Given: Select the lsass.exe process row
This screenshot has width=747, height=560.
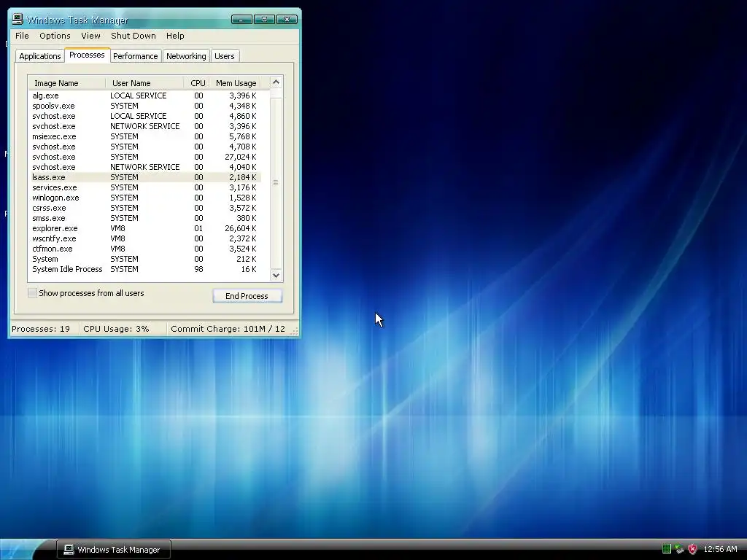Looking at the screenshot, I should (x=145, y=177).
